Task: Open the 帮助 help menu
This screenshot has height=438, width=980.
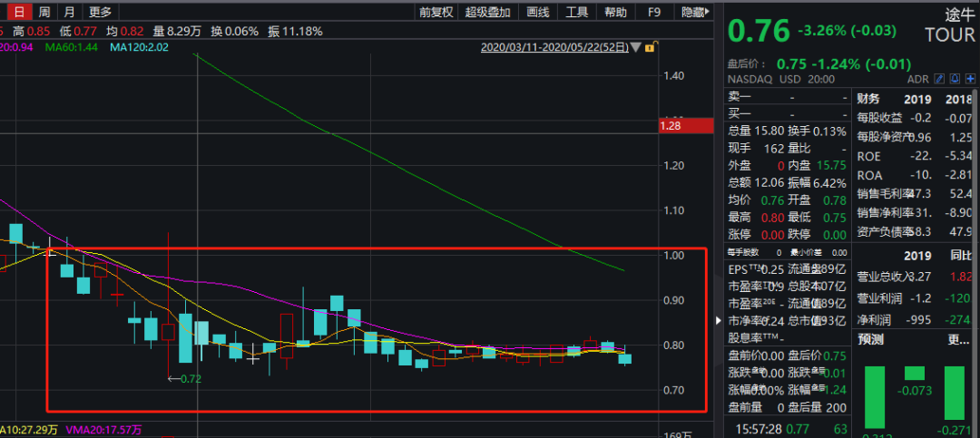Action: click(615, 12)
